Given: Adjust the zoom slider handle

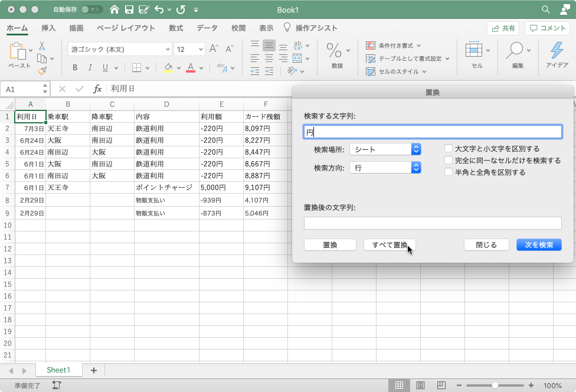Looking at the screenshot, I should coord(495,386).
